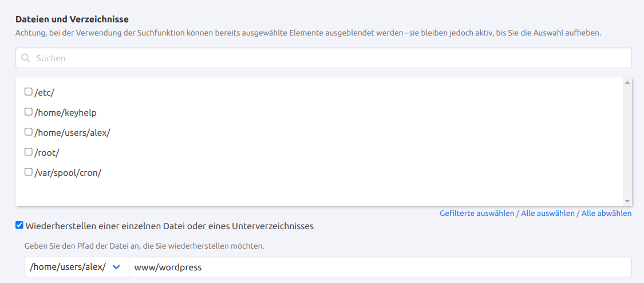Click the dropdown chevron beside the path
The image size is (644, 283).
coord(117,267)
